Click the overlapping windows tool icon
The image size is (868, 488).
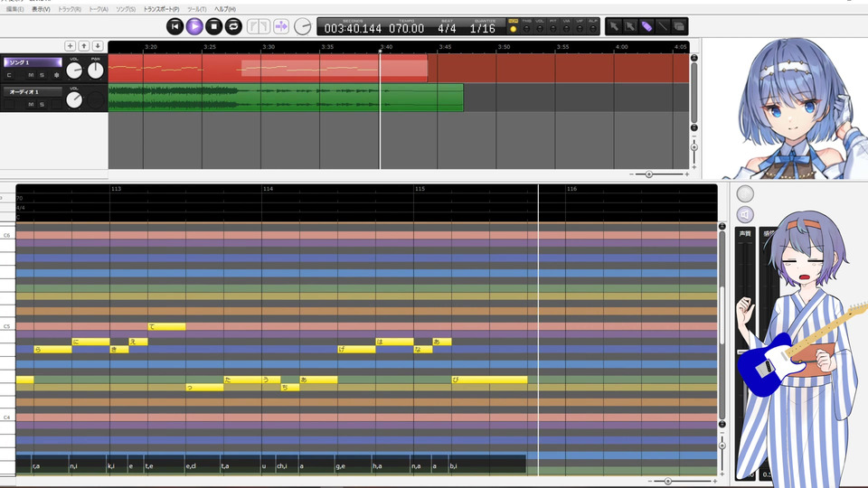pos(679,26)
